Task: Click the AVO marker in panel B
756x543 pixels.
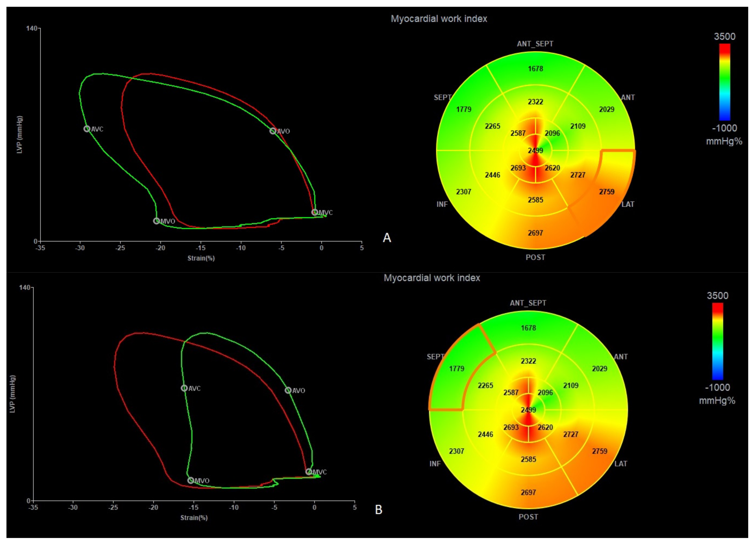Action: [x=288, y=390]
